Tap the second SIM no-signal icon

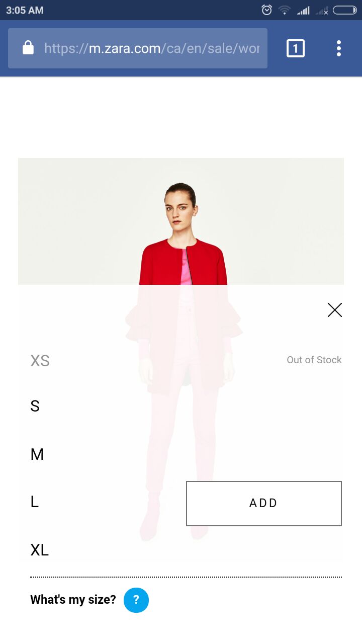coord(322,10)
